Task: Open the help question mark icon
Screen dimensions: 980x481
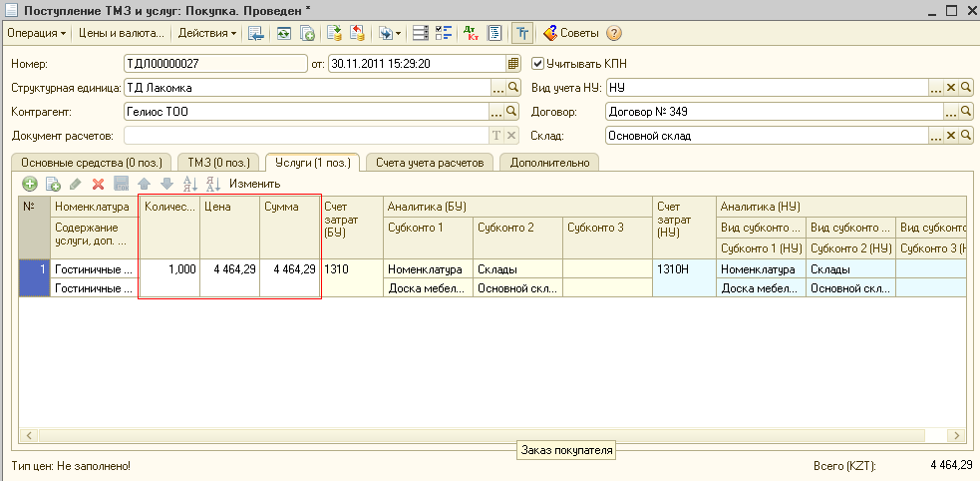Action: tap(614, 33)
